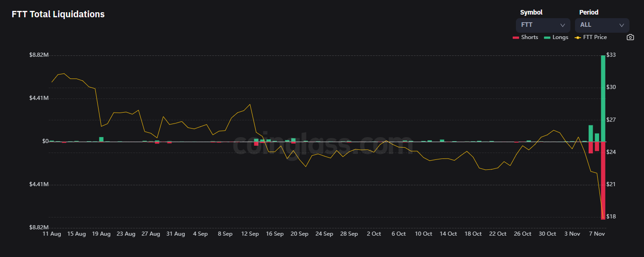
Task: Open the ALL period dropdown
Action: point(602,25)
